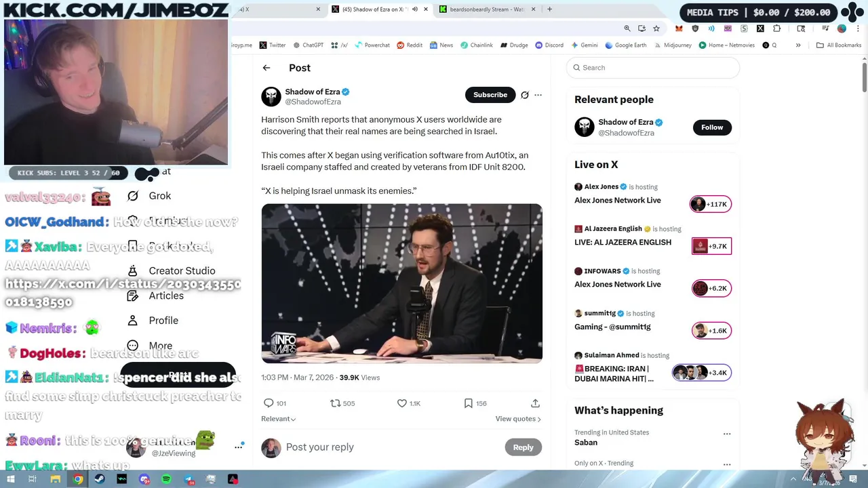Screen dimensions: 868x488
Task: Mute the Shadow of Ezra tab audio
Action: click(415, 9)
